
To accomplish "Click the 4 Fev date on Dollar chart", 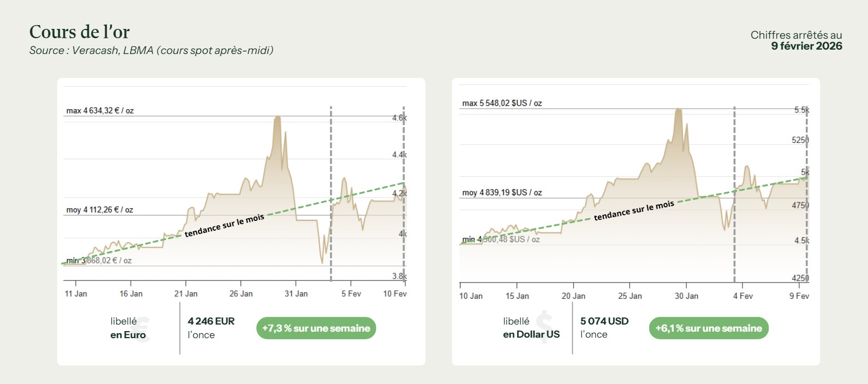I will 743,296.
